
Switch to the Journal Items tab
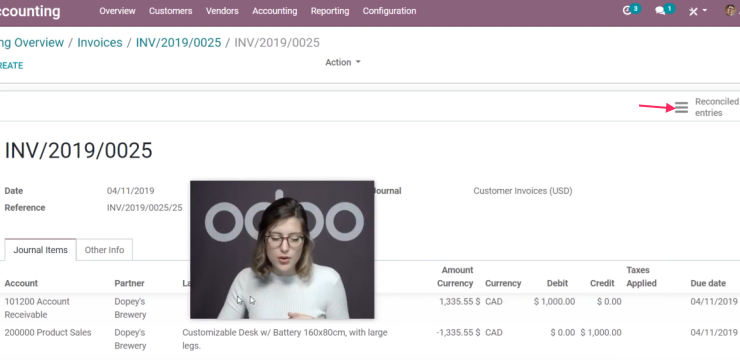pos(41,250)
